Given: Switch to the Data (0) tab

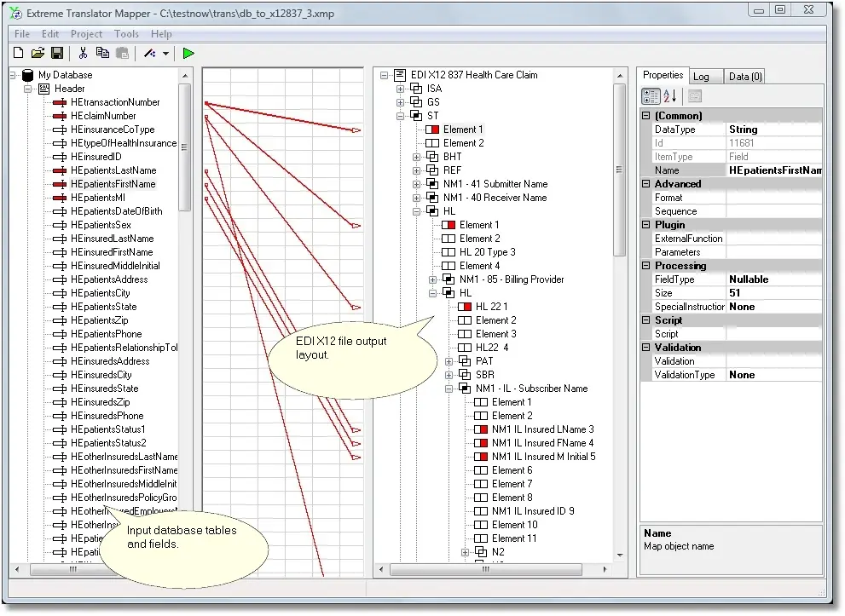Looking at the screenshot, I should click(745, 77).
